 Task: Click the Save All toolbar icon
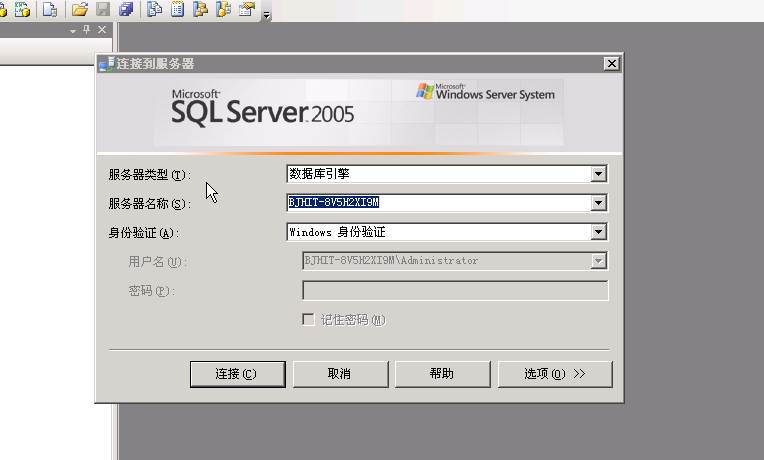[x=126, y=9]
